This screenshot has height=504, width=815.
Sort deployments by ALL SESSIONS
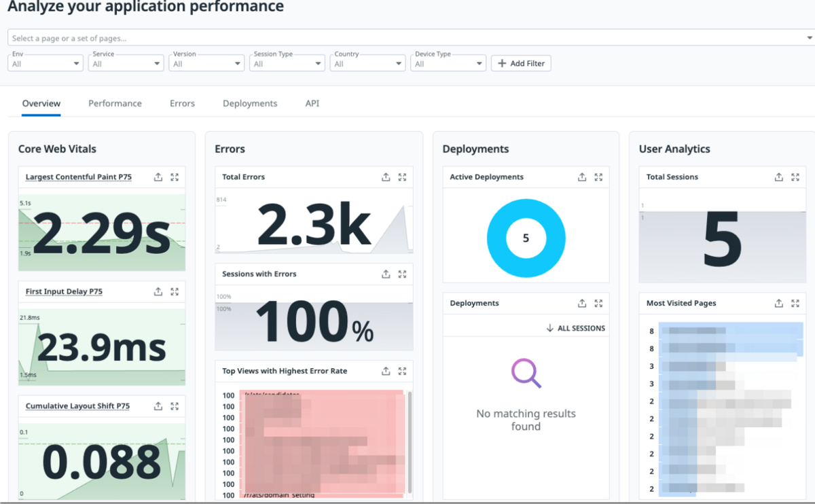(575, 328)
